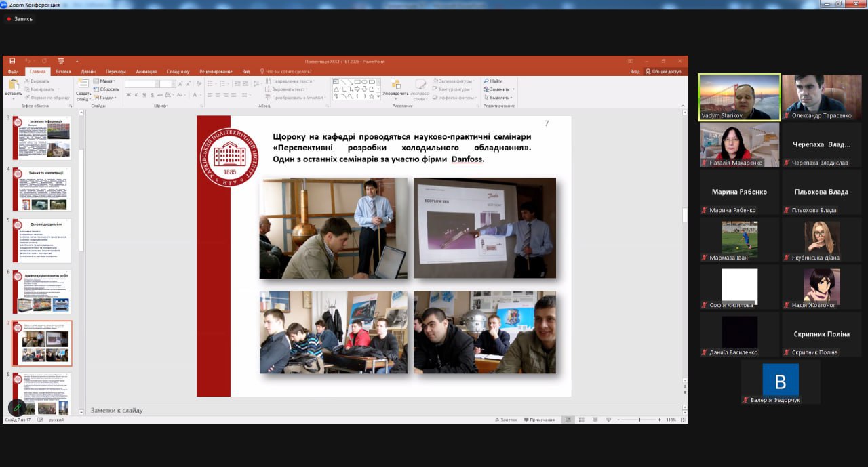Click the Share (Общий доступ) button
The image size is (868, 467).
click(x=663, y=71)
